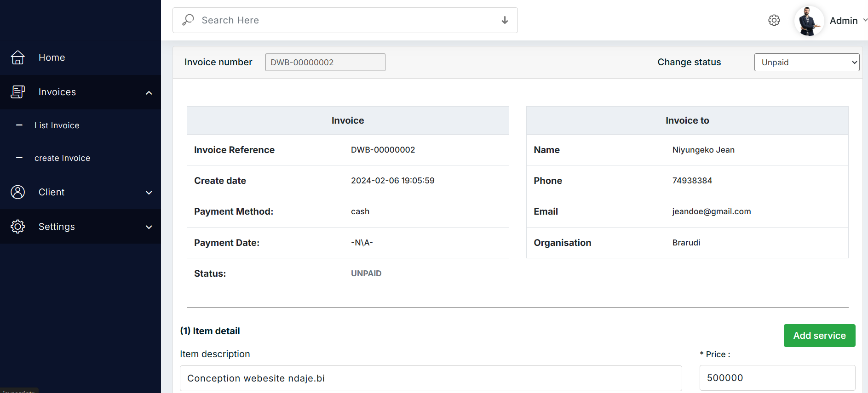Click the organisation value Brarudi

[686, 243]
